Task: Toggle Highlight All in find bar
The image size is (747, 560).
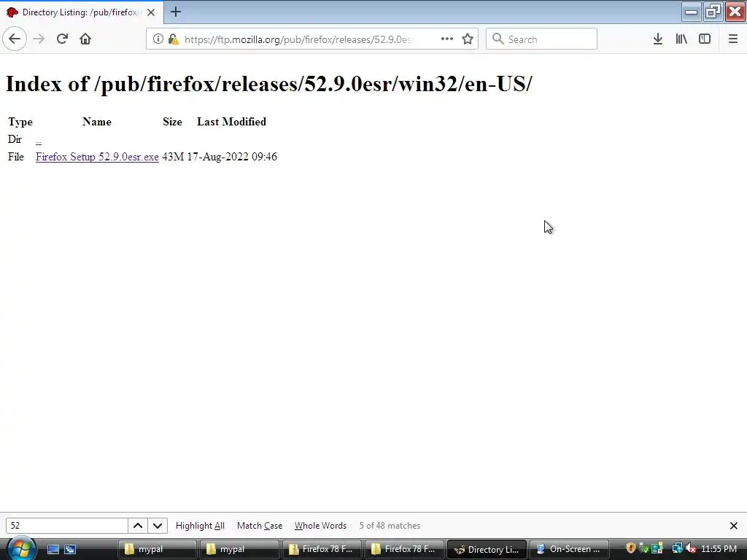Action: [x=200, y=526]
